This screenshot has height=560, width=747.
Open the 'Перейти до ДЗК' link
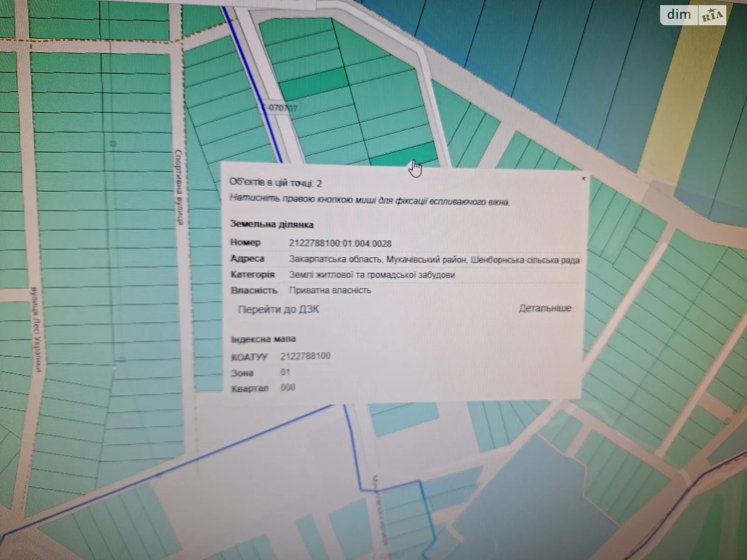279,309
